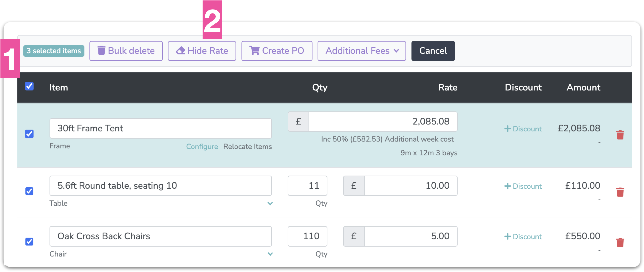This screenshot has width=644, height=272.
Task: Toggle the select-all checkbox in header
Action: click(29, 86)
